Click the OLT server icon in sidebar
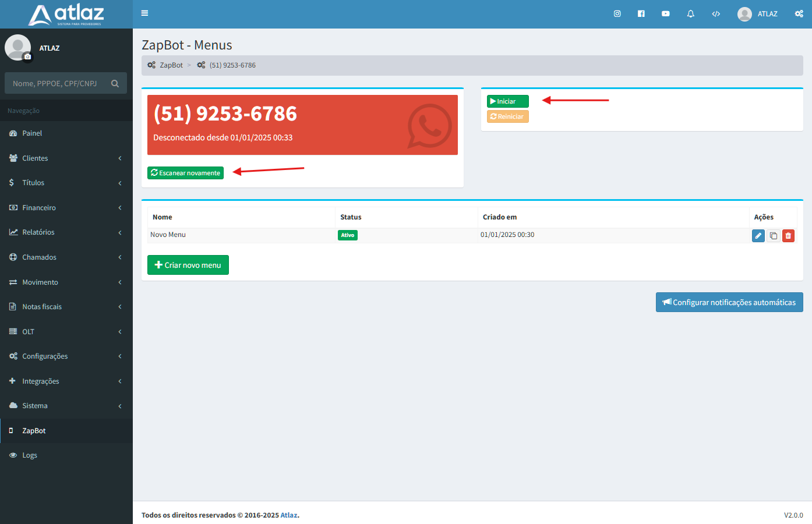The width and height of the screenshot is (812, 524). click(x=13, y=331)
